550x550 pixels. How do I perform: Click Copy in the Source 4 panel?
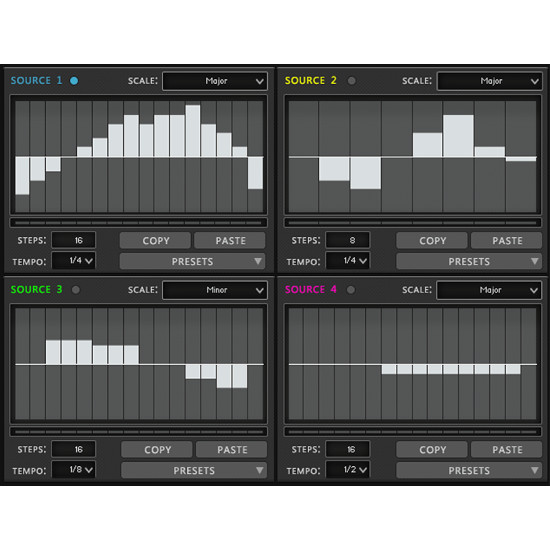432,450
